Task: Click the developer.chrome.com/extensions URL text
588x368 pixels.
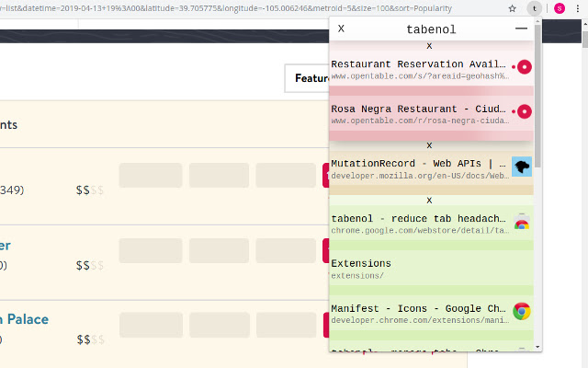Action: (420, 320)
